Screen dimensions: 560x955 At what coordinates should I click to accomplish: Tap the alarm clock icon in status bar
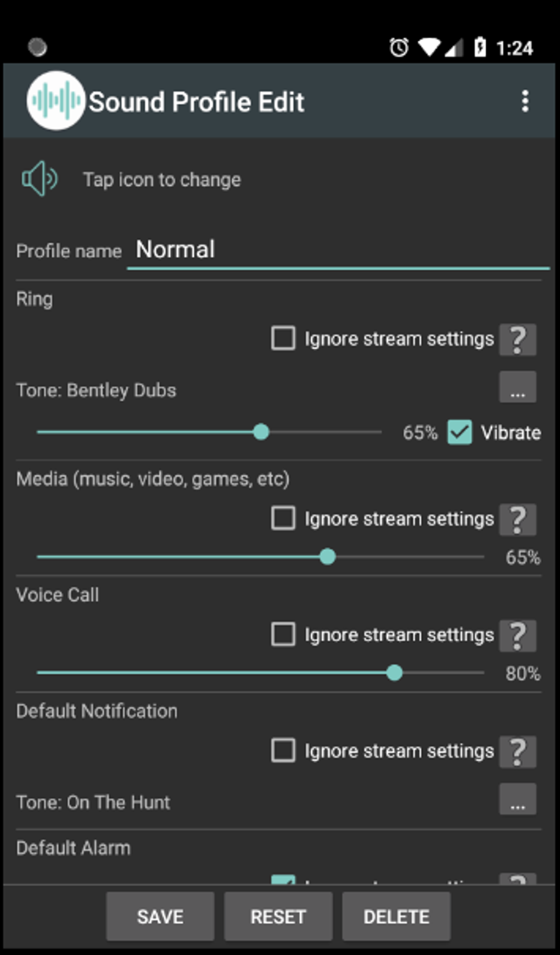click(398, 48)
